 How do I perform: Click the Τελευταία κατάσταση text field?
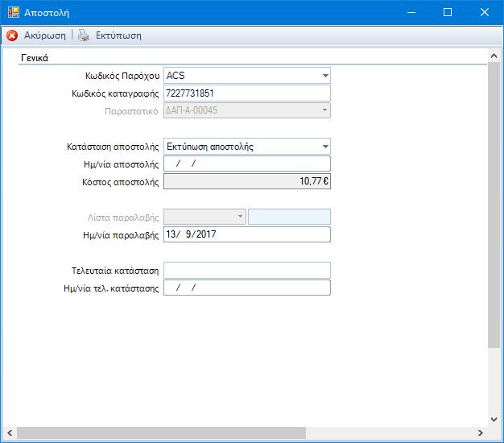[247, 271]
